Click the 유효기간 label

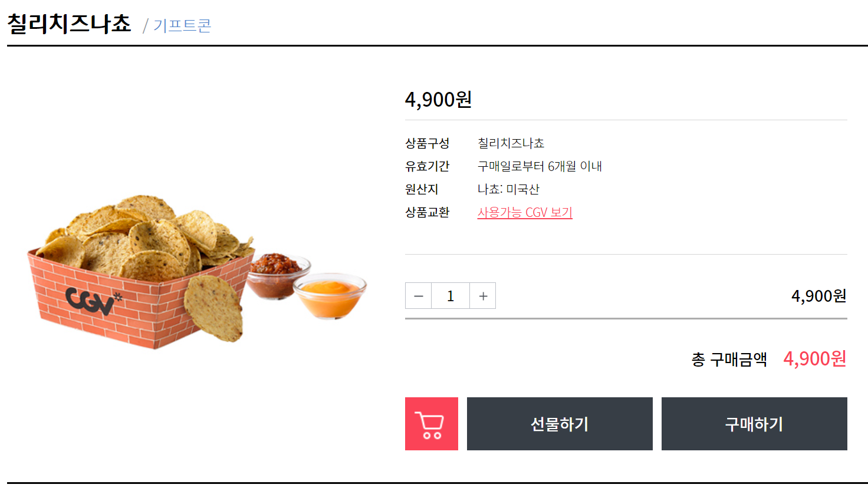click(x=427, y=166)
